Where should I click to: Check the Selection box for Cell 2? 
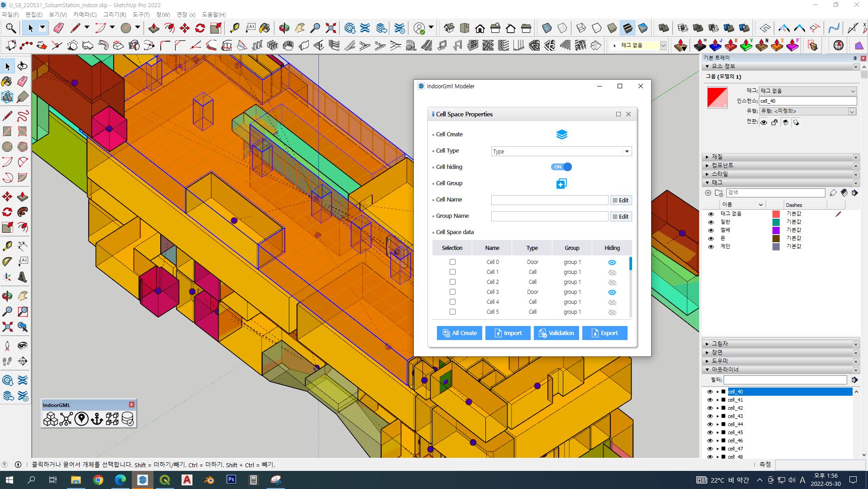click(452, 282)
